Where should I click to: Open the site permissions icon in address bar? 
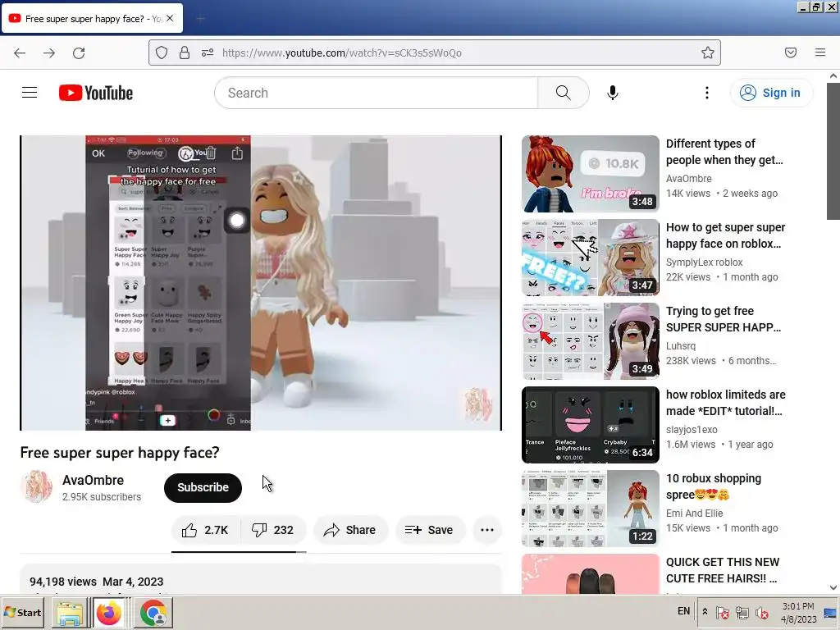(208, 52)
